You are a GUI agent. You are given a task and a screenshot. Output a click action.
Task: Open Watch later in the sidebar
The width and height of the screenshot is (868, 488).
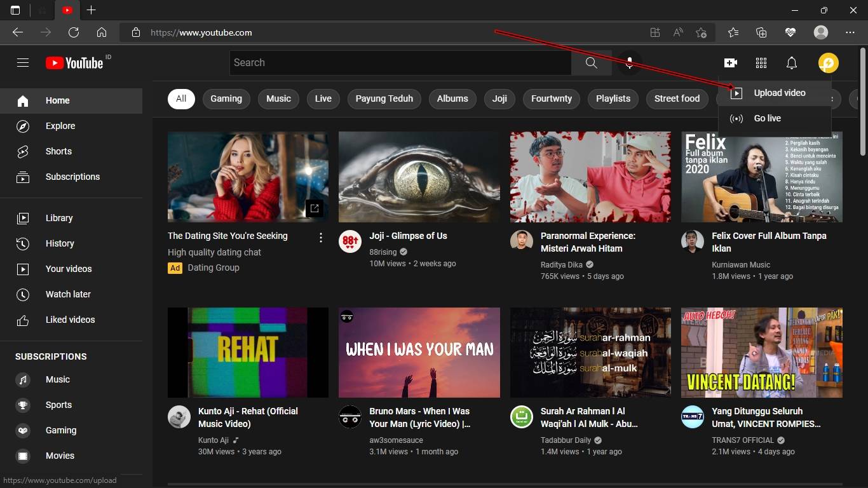coord(71,294)
